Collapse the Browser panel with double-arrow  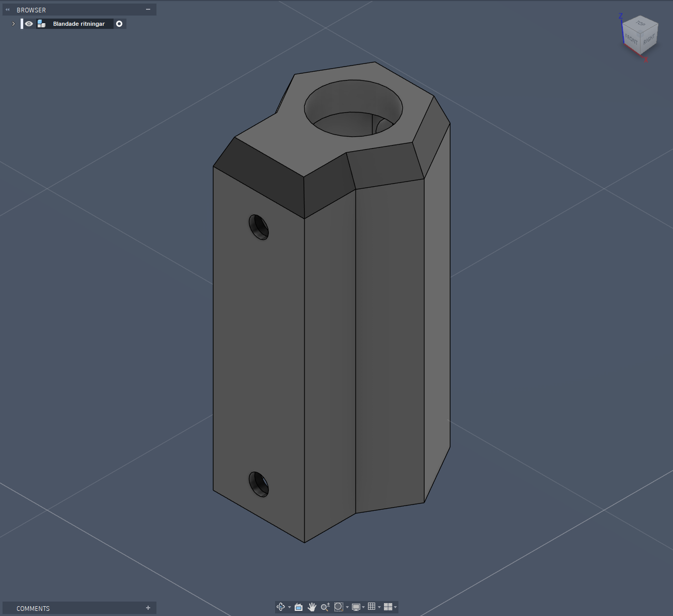tap(8, 10)
